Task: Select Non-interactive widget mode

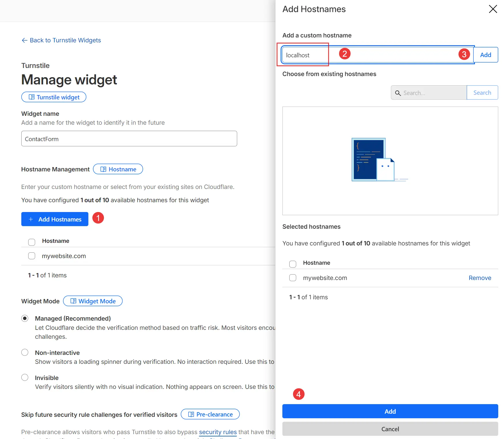Action: [25, 352]
